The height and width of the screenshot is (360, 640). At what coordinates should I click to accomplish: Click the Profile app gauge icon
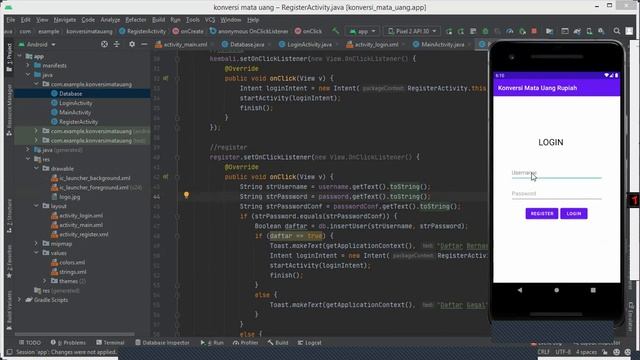[510, 31]
